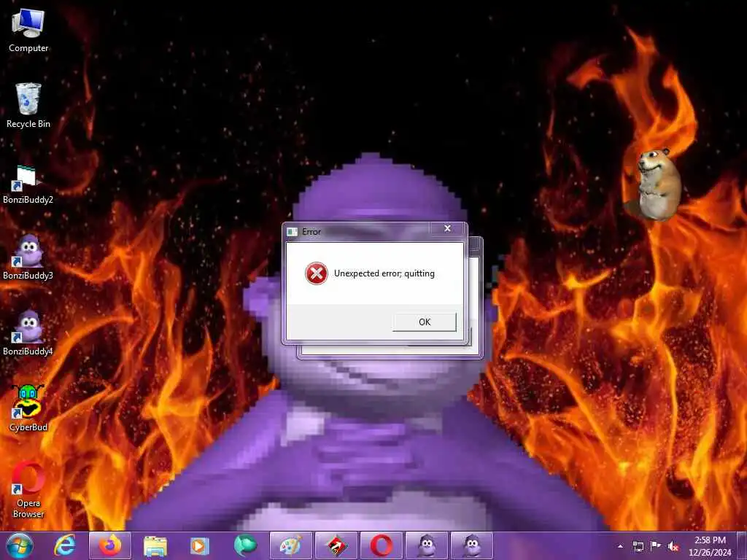This screenshot has width=747, height=560.
Task: Open the clock showing 2:58 PM
Action: [710, 546]
